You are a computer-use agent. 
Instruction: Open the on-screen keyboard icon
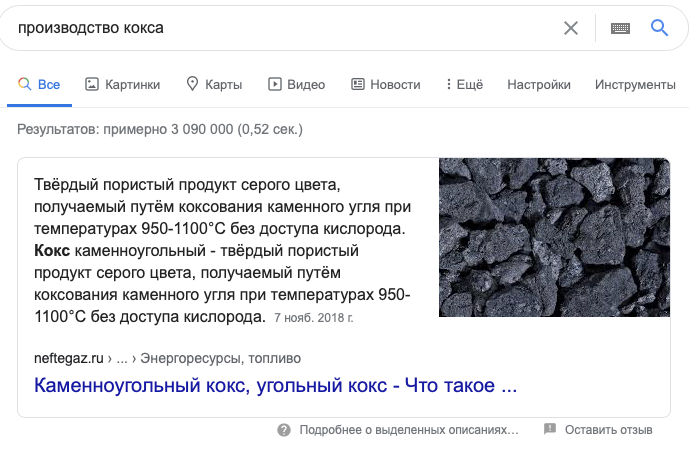(x=620, y=29)
